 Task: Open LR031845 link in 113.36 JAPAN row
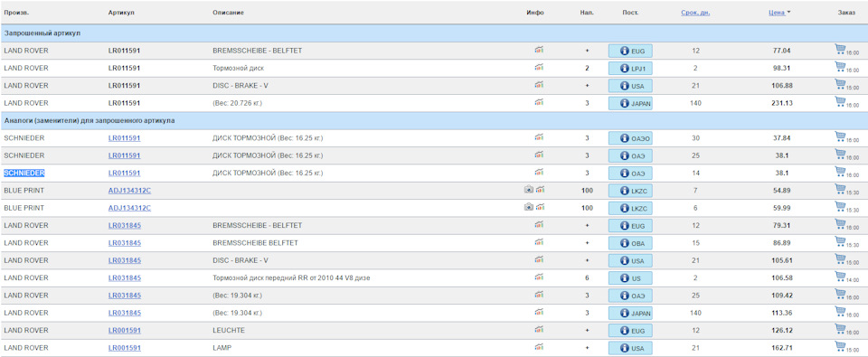[124, 314]
